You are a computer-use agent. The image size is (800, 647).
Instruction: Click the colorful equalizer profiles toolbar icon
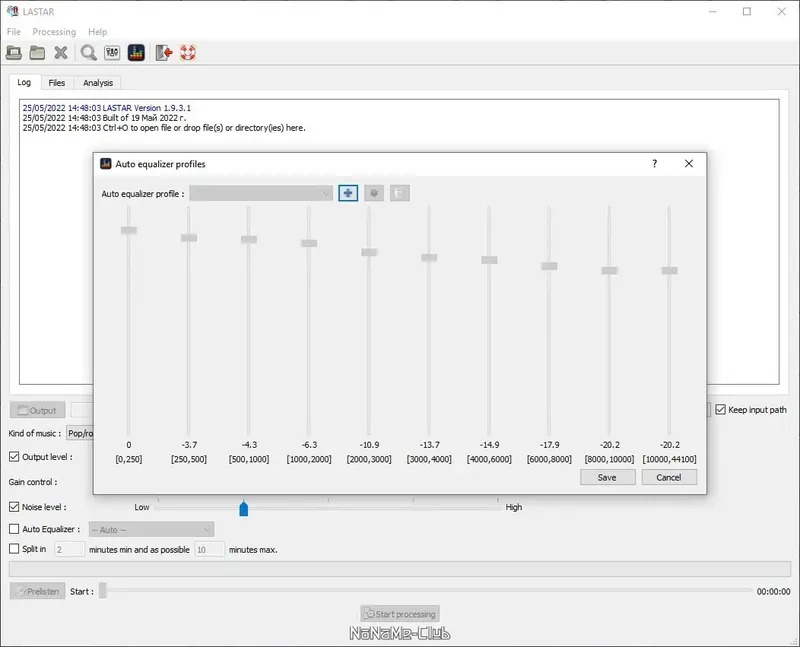click(136, 53)
